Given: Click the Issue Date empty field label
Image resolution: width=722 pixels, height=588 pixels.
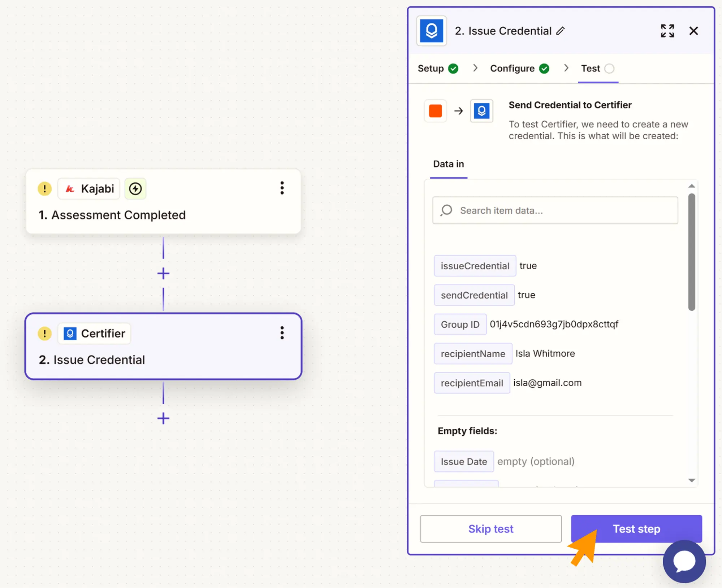Looking at the screenshot, I should coord(464,462).
